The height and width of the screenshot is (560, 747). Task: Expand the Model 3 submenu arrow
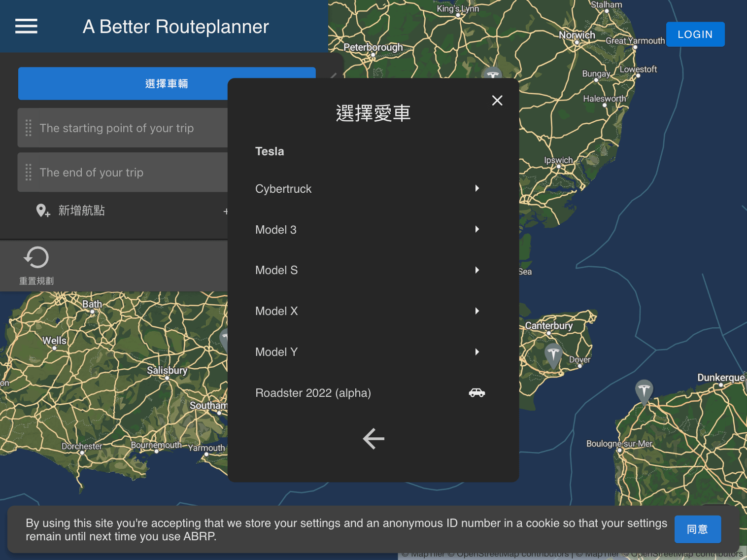(477, 229)
